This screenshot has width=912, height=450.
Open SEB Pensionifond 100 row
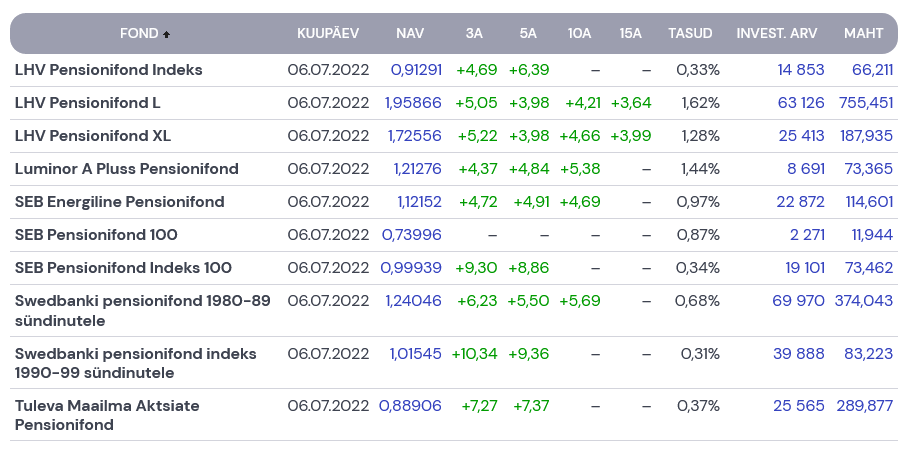coord(97,235)
